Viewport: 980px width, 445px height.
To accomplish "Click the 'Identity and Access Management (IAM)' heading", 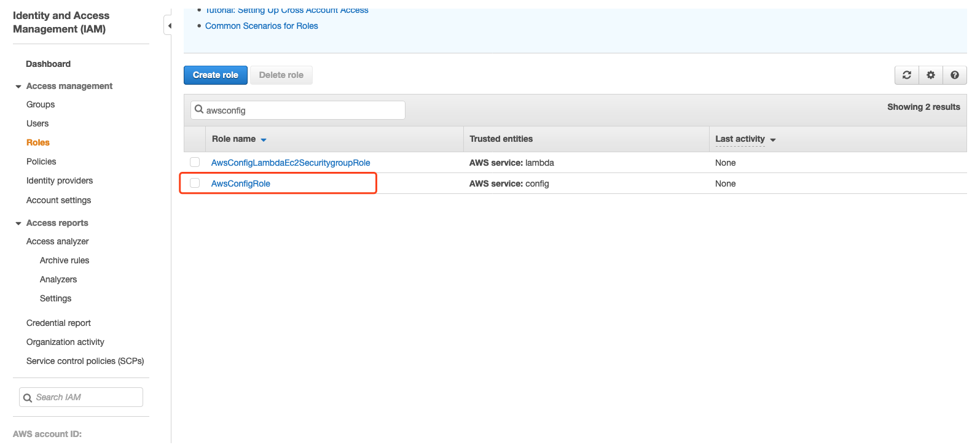I will [61, 22].
